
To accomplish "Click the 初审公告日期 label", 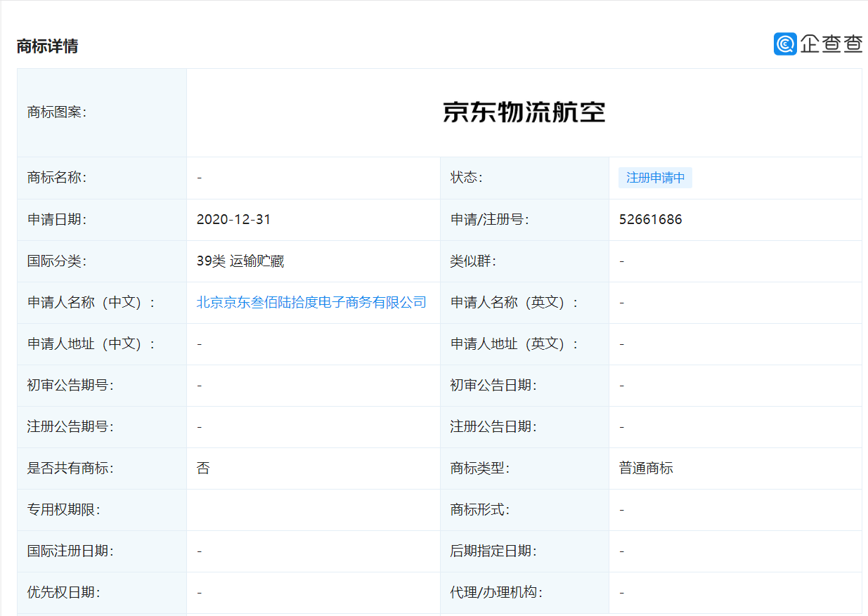I will 493,386.
